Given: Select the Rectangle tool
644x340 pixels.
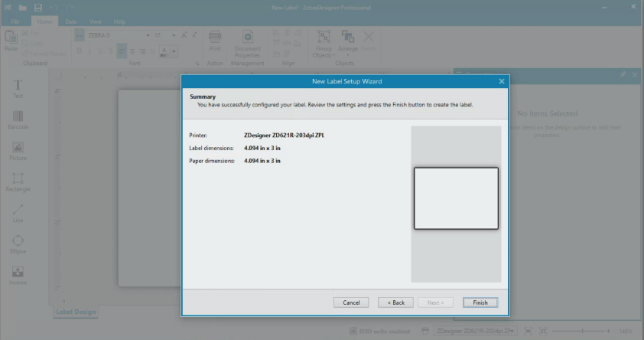Looking at the screenshot, I should point(18,181).
